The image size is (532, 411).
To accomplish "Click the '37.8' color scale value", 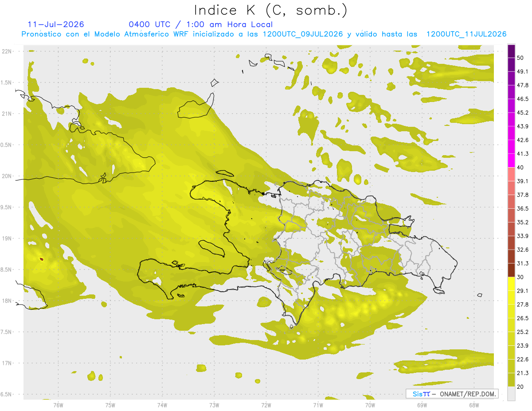I will (x=523, y=195).
